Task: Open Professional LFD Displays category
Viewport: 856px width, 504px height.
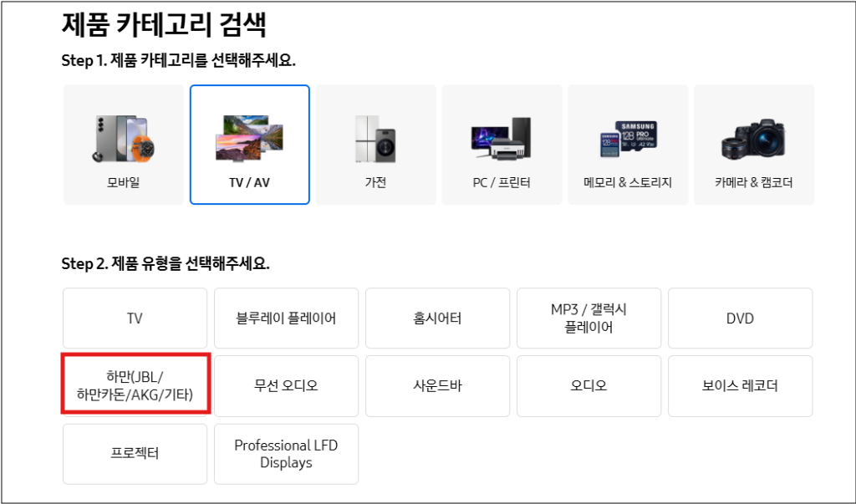Action: coord(286,453)
